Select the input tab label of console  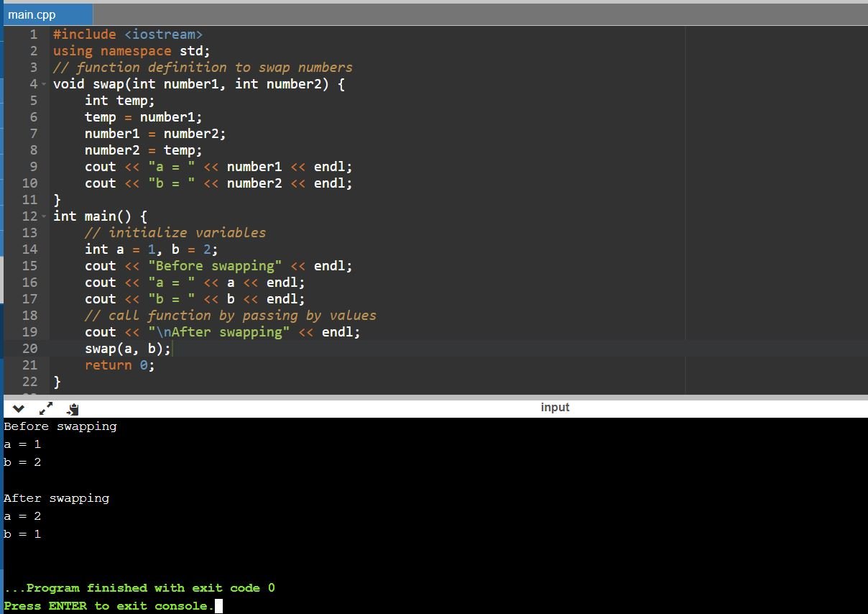click(555, 408)
